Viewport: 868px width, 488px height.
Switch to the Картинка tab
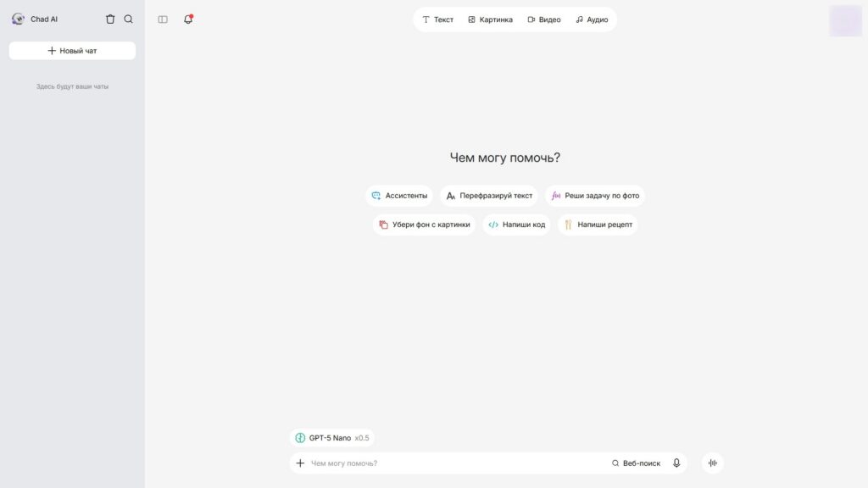(x=490, y=19)
